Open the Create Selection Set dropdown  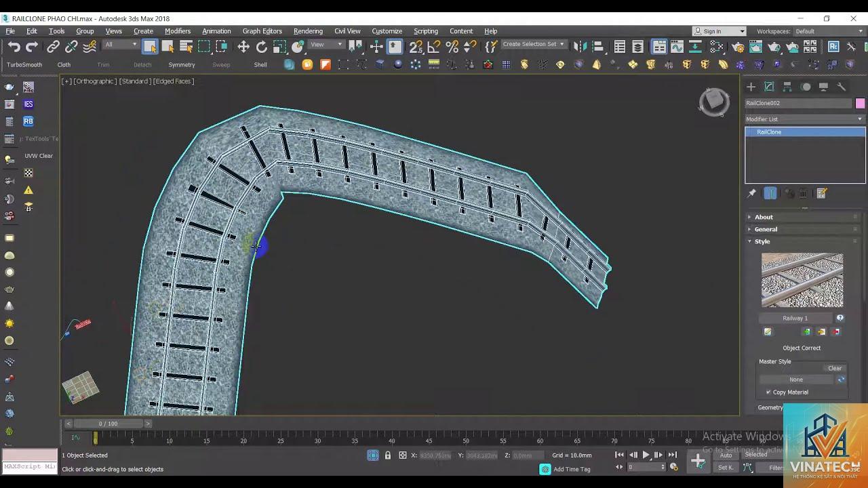coord(533,44)
